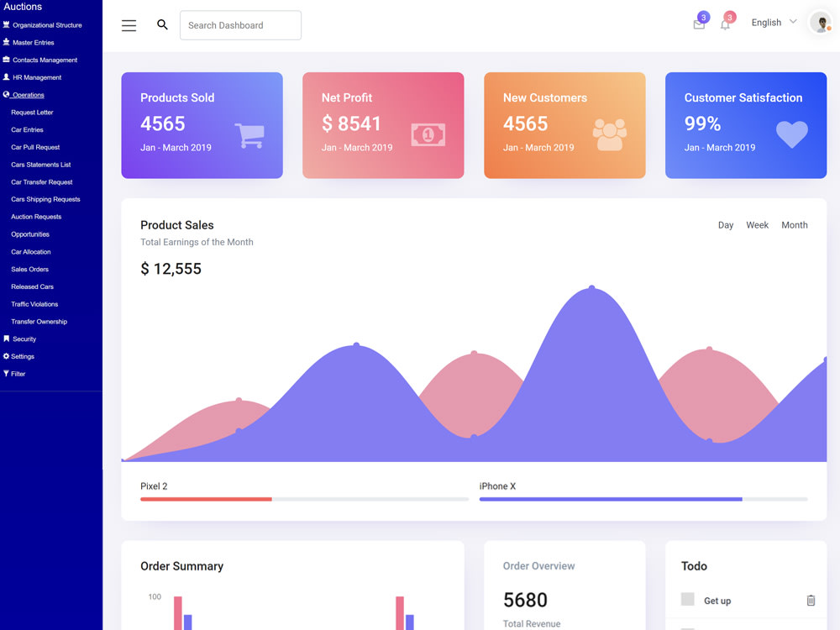Open the Settings menu
This screenshot has width=840, height=630.
(23, 356)
